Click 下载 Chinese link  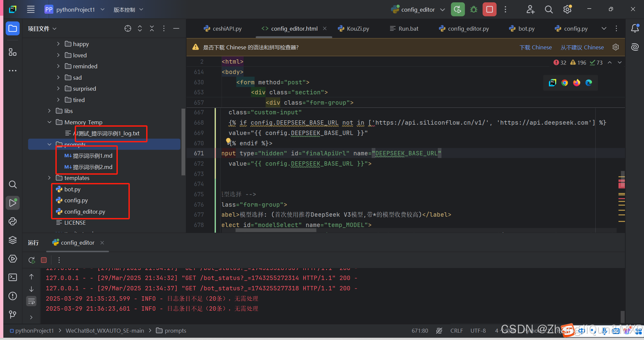[x=536, y=47]
